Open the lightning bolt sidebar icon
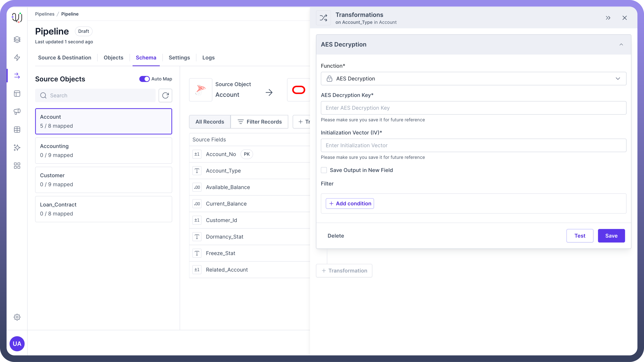The image size is (644, 362). 17,57
